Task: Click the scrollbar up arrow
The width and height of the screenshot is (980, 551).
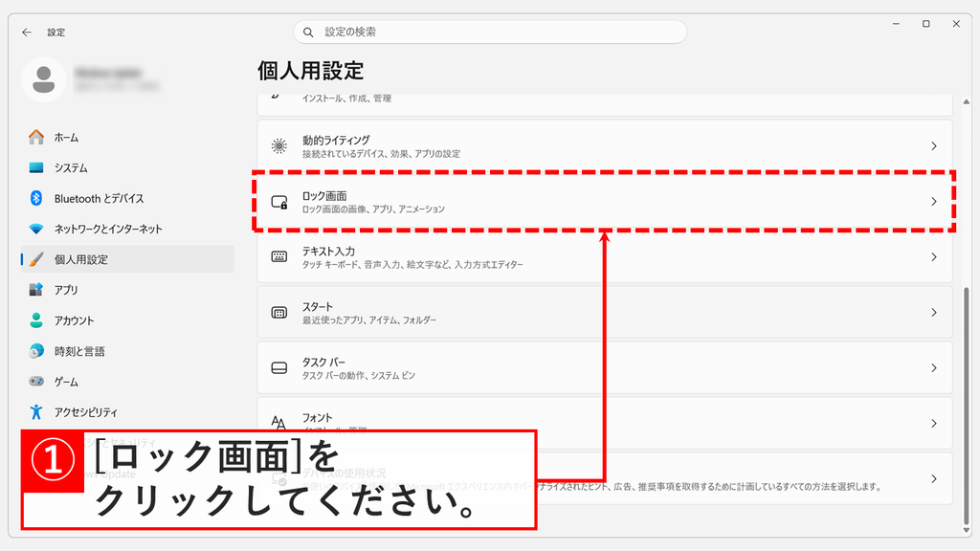Action: click(967, 101)
